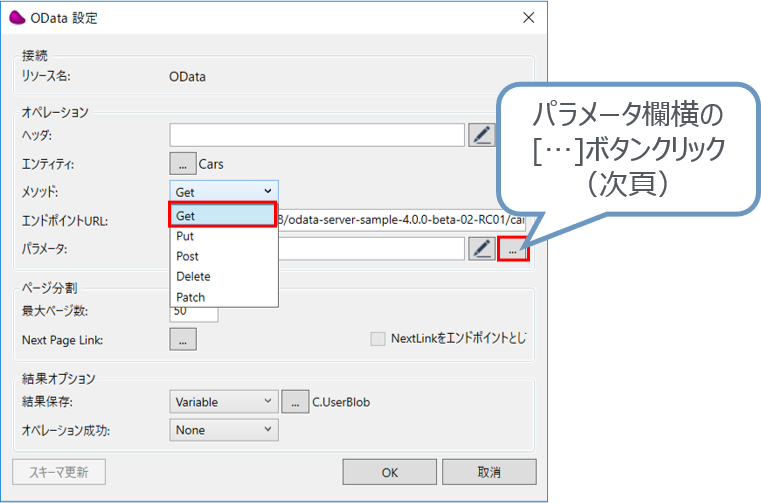Click the pencil edit icon beside パラメータ field
The image size is (761, 503).
point(482,248)
